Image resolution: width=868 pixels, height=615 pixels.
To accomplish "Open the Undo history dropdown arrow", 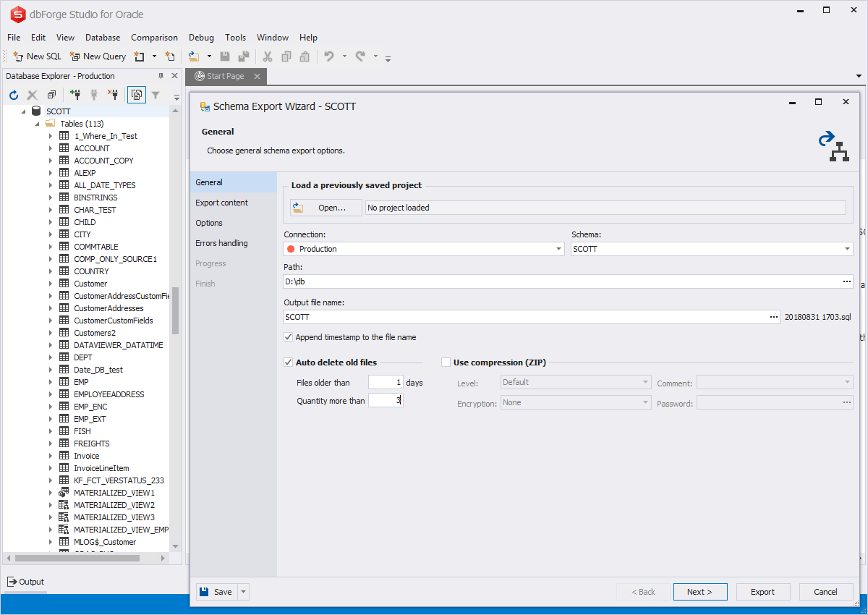I will click(344, 56).
